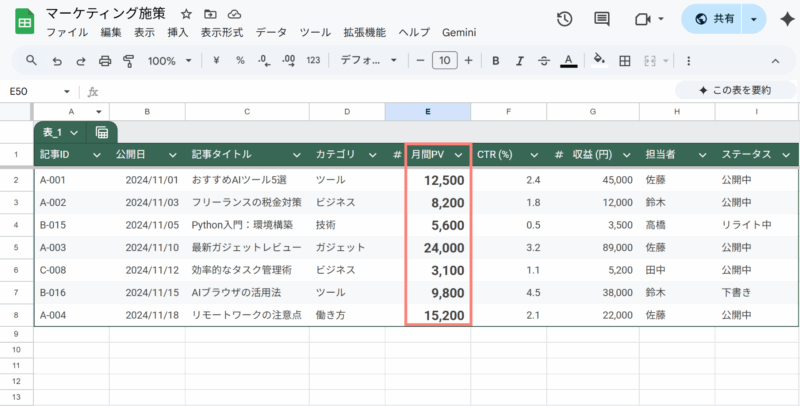Toggle strikethrough formatting
Viewport: 800px width, 406px height.
click(543, 61)
